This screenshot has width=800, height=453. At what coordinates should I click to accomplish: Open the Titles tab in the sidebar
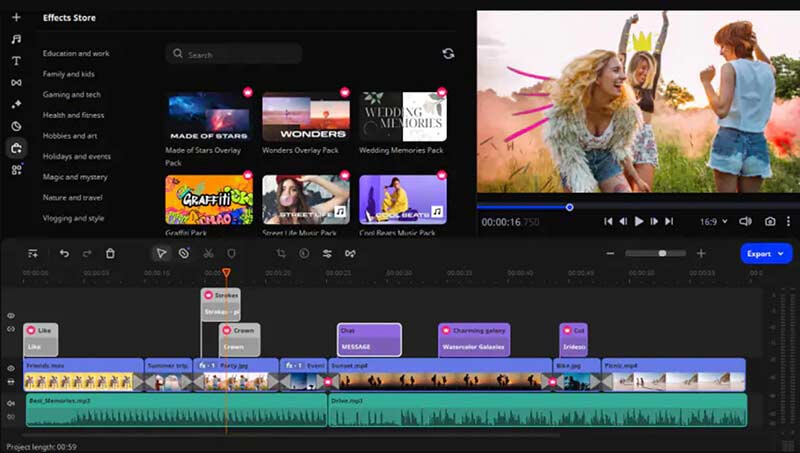click(x=16, y=61)
